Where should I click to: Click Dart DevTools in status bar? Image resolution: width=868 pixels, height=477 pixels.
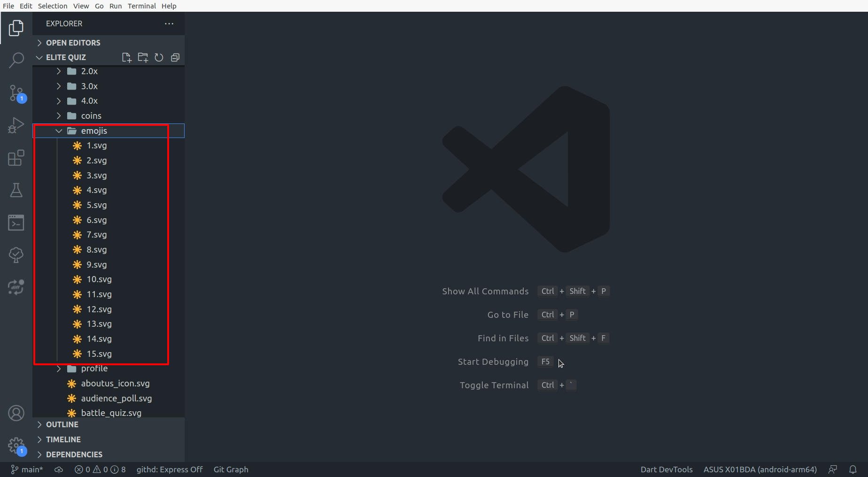[666, 469]
